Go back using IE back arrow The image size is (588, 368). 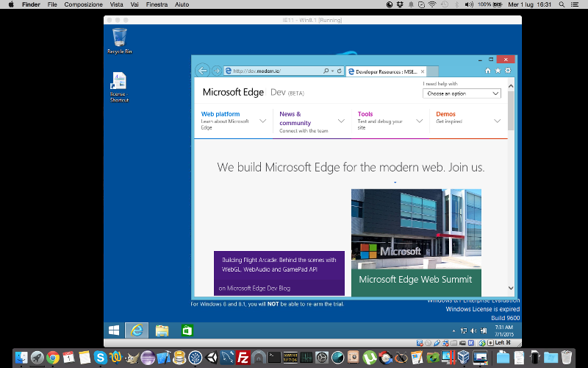203,71
